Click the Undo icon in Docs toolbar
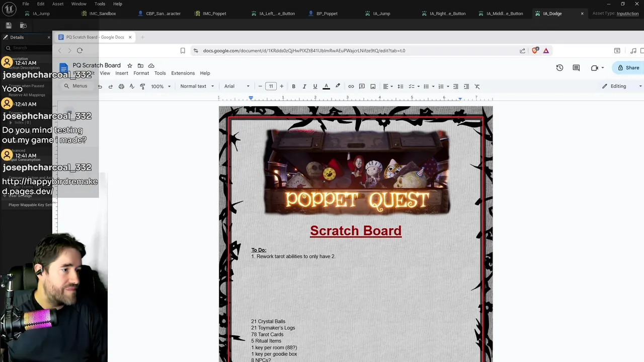Screen dimensions: 644x362 (100, 86)
